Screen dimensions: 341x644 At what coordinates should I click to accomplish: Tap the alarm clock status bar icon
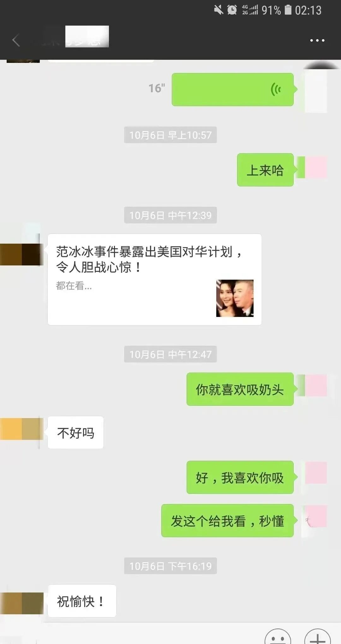coord(232,10)
